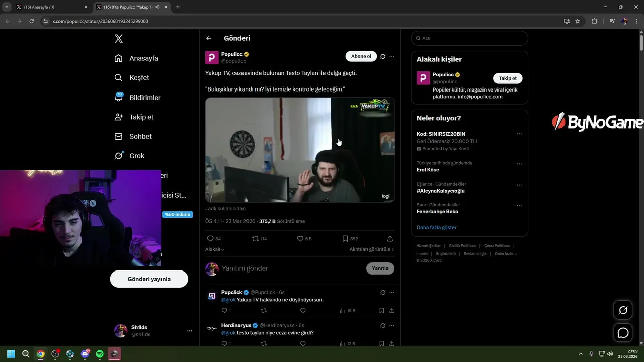
Task: Open Discord from taskbar
Action: click(85, 354)
